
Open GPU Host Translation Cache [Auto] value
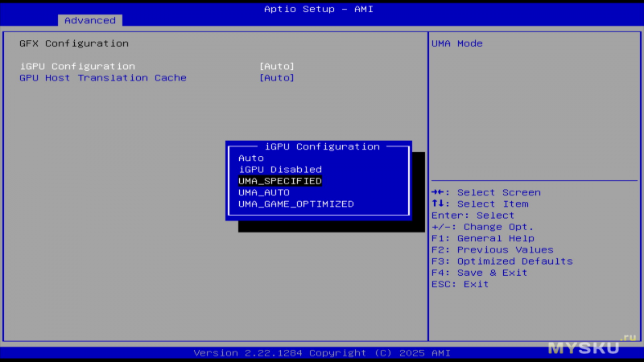(277, 78)
